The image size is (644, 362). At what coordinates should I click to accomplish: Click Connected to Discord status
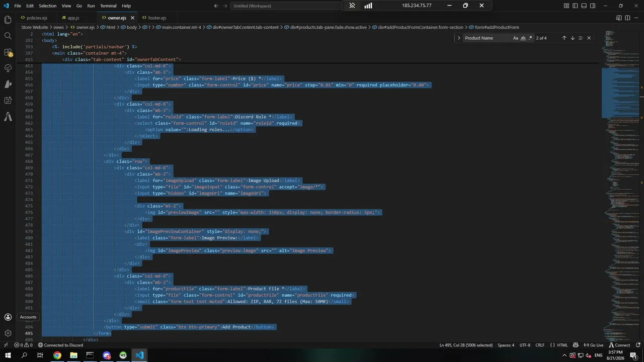click(60, 345)
